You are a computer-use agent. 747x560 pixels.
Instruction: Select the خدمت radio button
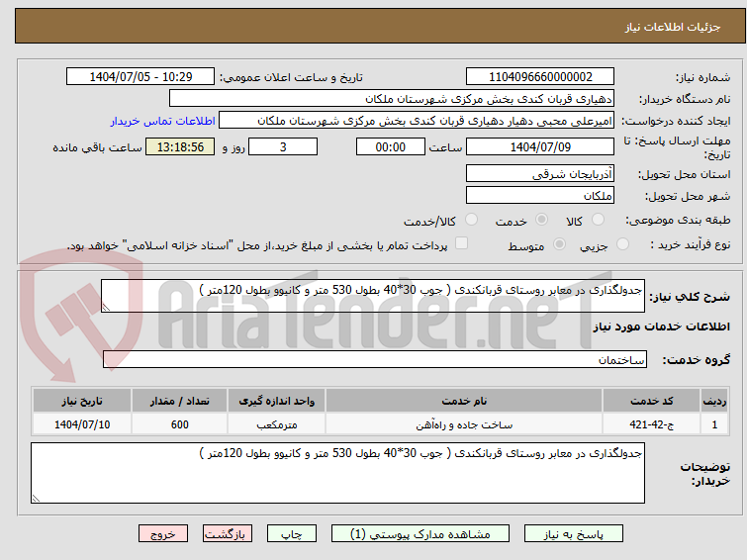click(541, 220)
